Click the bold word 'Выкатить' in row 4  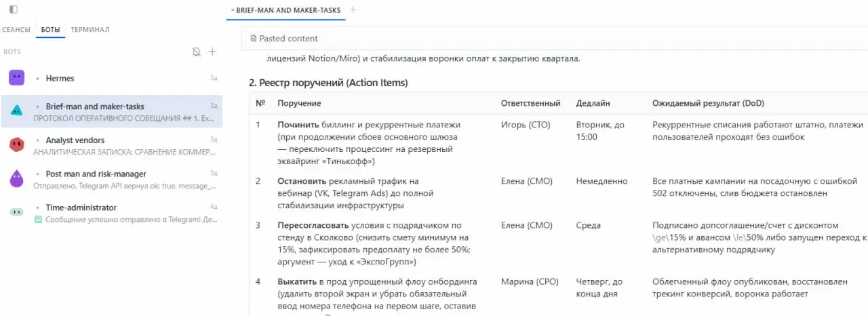click(x=296, y=281)
